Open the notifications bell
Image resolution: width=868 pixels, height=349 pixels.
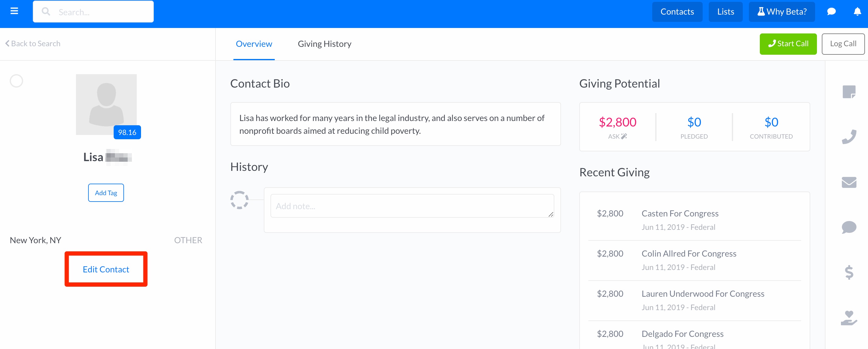point(857,12)
